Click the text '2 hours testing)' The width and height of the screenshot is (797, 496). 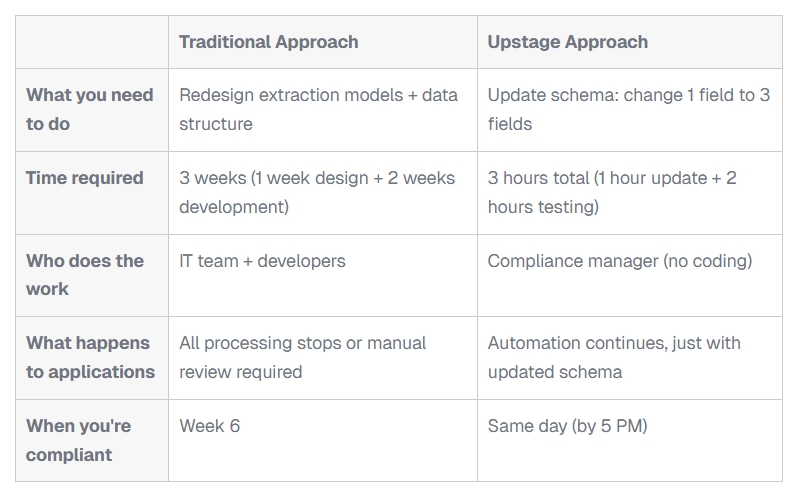543,207
